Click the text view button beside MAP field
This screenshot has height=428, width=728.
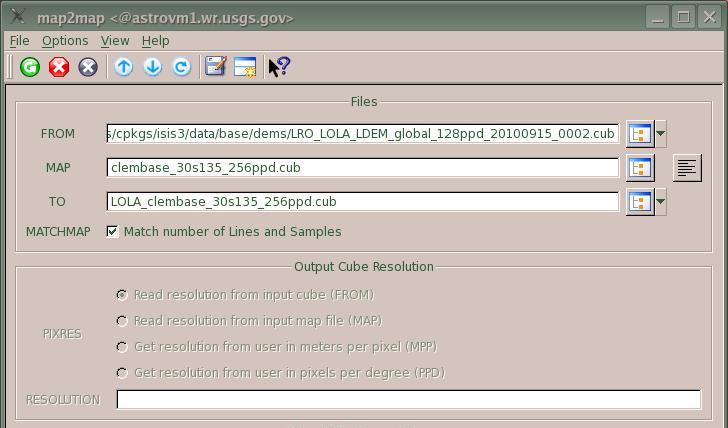click(x=687, y=168)
